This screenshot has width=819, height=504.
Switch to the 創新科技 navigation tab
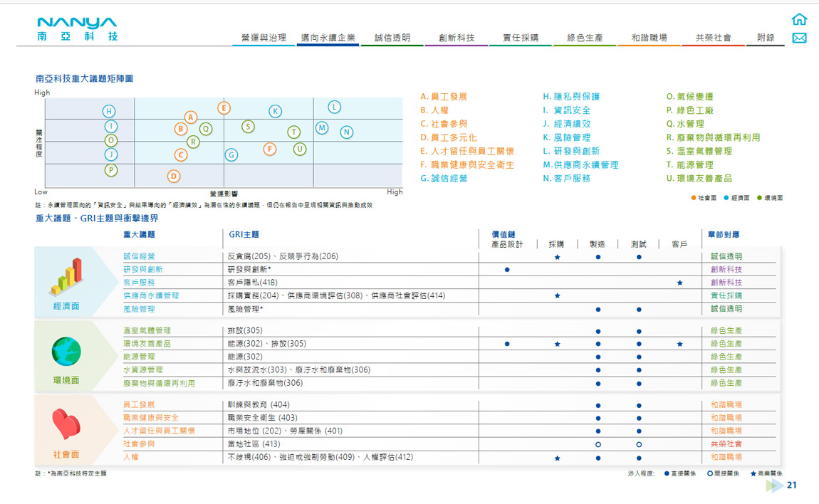[457, 38]
